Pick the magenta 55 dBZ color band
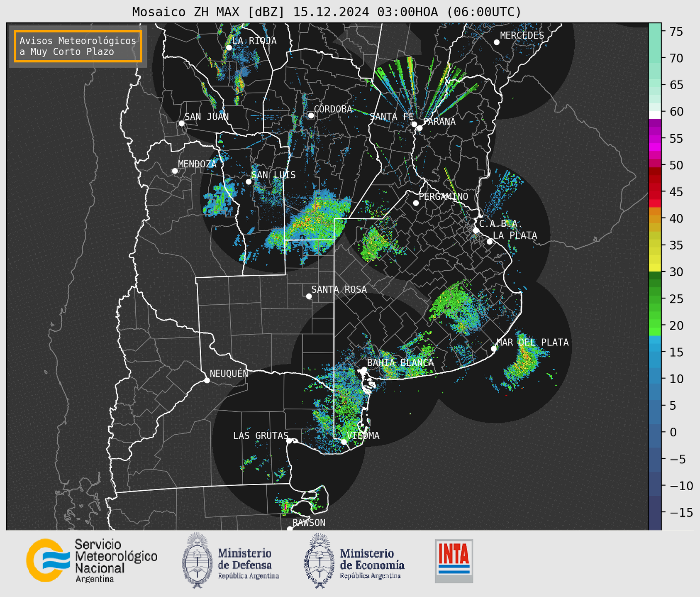Image resolution: width=700 pixels, height=597 pixels. 655,138
